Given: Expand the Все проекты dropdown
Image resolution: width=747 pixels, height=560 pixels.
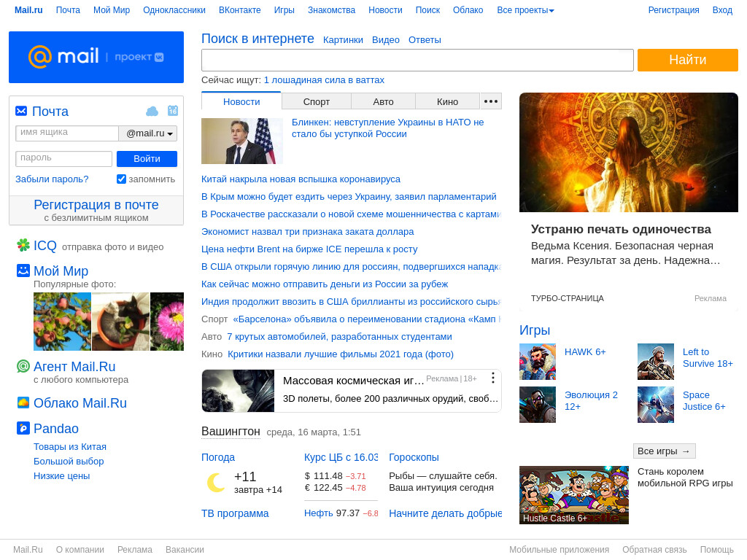Looking at the screenshot, I should pyautogui.click(x=525, y=10).
